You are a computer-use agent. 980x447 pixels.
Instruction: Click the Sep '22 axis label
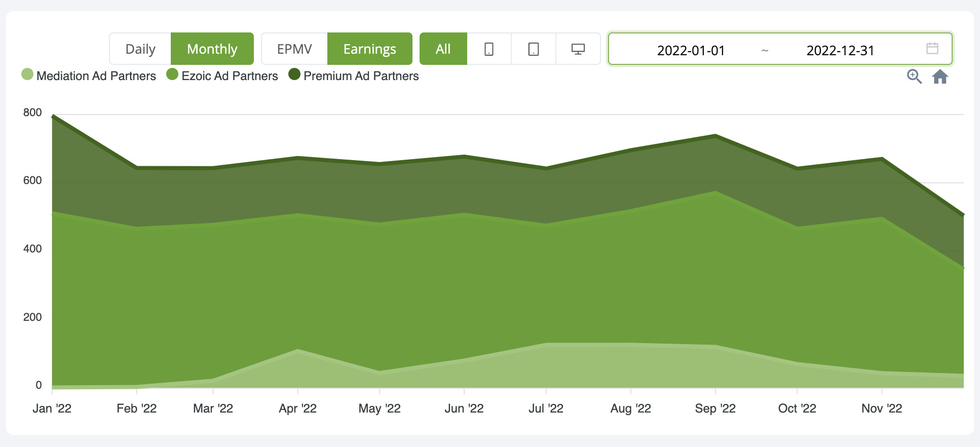point(715,408)
